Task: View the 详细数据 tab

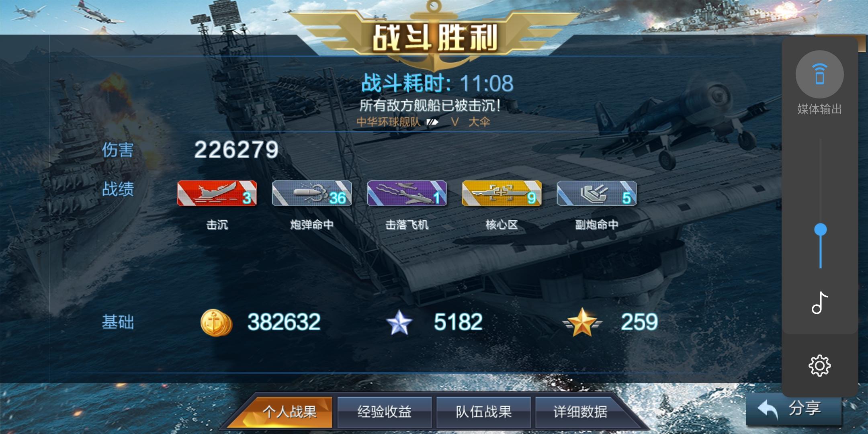Action: click(580, 412)
